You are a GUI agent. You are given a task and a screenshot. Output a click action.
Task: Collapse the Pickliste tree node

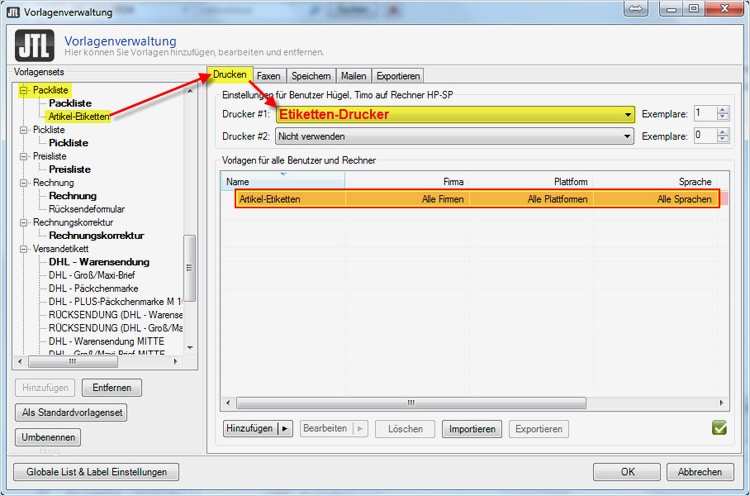(23, 130)
